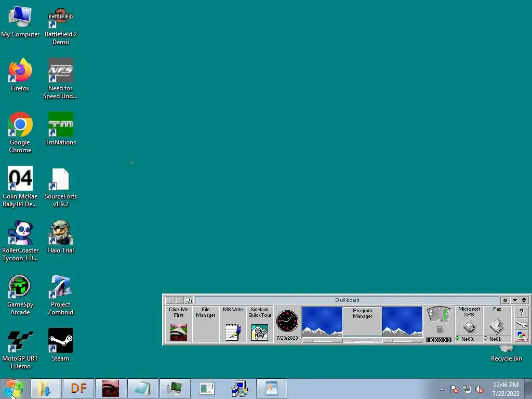Image resolution: width=532 pixels, height=399 pixels.
Task: Select the left mountain desktop screen in Dashboard
Action: (322, 322)
